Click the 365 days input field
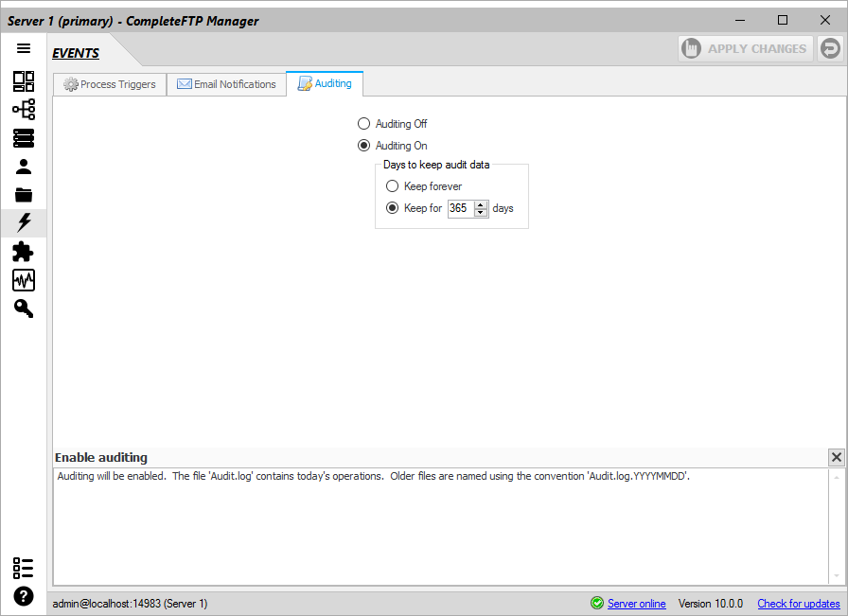This screenshot has height=616, width=848. click(461, 208)
